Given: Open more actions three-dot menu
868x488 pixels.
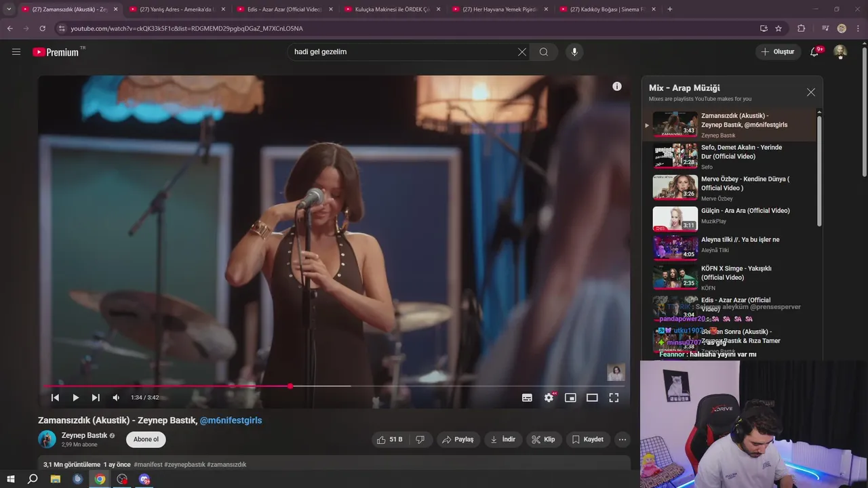Looking at the screenshot, I should tap(622, 439).
